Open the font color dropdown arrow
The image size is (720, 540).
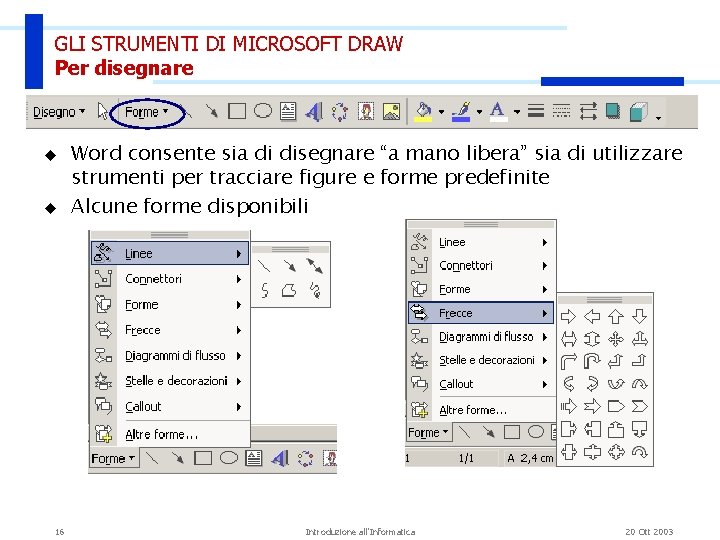tap(517, 112)
